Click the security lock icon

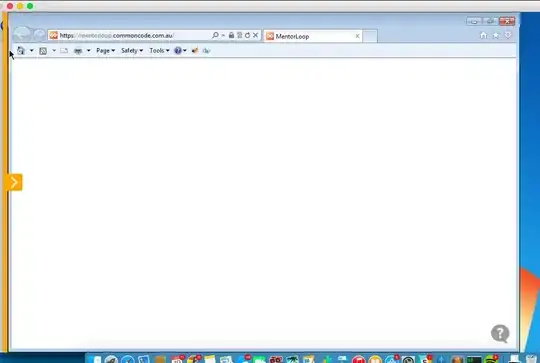[x=231, y=35]
